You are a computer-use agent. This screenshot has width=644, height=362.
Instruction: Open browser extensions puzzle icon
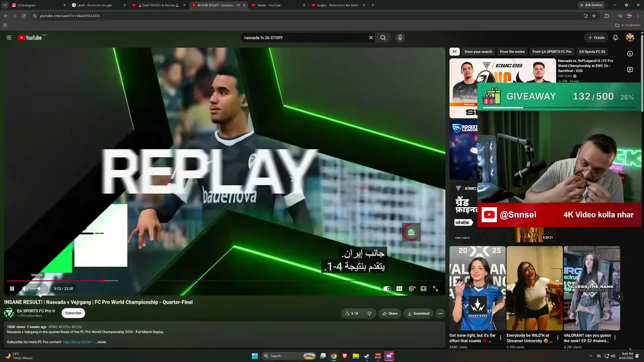pyautogui.click(x=606, y=16)
